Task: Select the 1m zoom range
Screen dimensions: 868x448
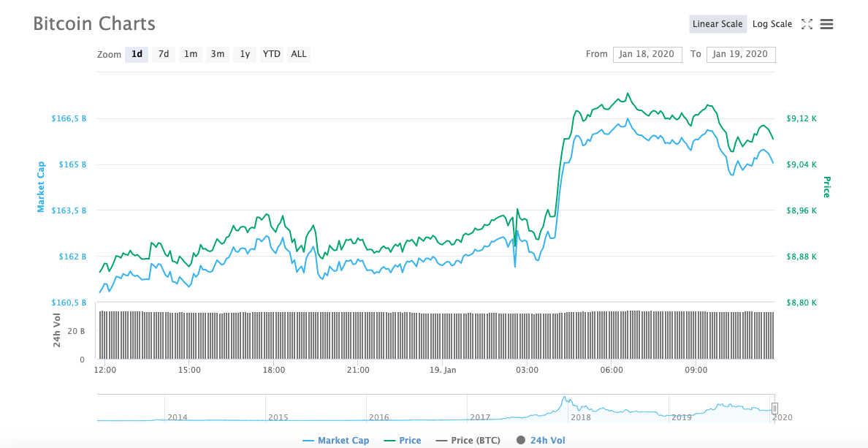Action: coord(191,53)
